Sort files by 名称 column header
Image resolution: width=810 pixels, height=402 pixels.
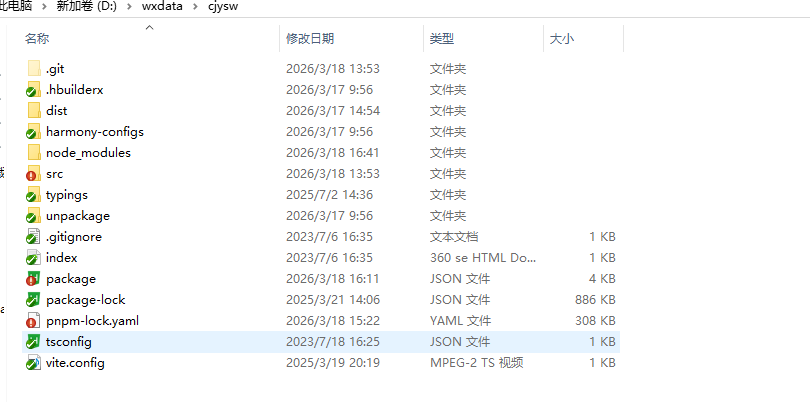(x=37, y=39)
